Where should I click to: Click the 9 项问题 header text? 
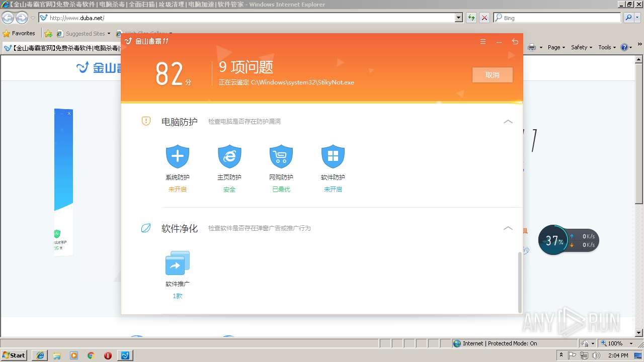pos(246,67)
